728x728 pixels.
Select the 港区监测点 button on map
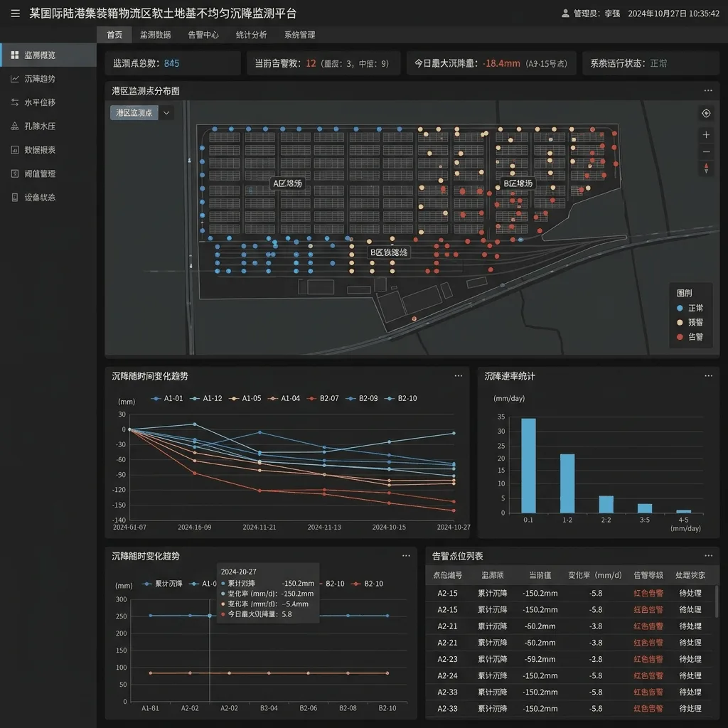tap(134, 113)
